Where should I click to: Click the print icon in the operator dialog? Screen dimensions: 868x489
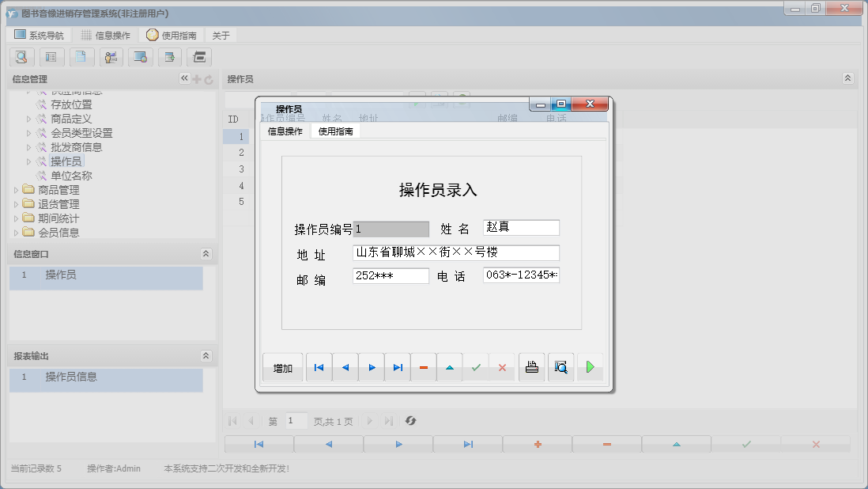pos(531,366)
